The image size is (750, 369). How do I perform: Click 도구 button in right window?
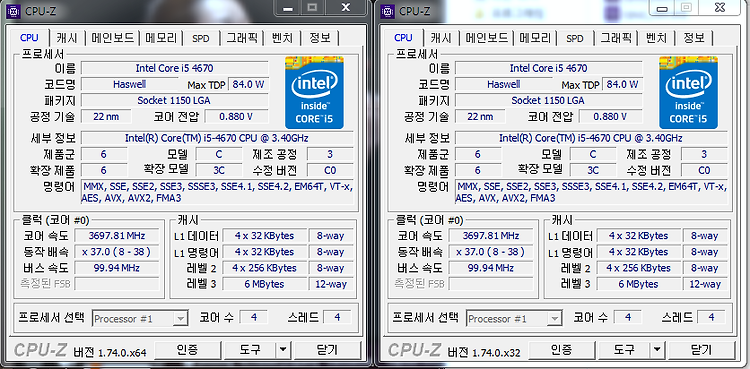pyautogui.click(x=624, y=349)
